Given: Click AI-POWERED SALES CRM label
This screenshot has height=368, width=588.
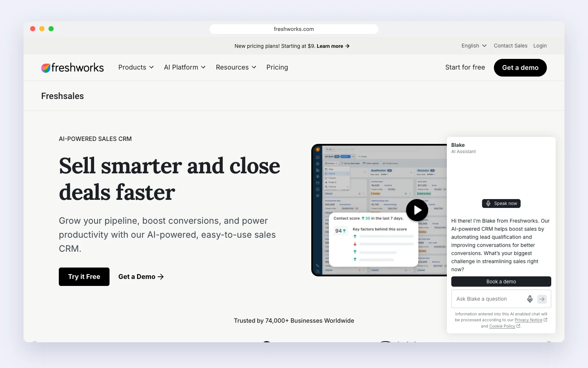Looking at the screenshot, I should click(x=95, y=139).
